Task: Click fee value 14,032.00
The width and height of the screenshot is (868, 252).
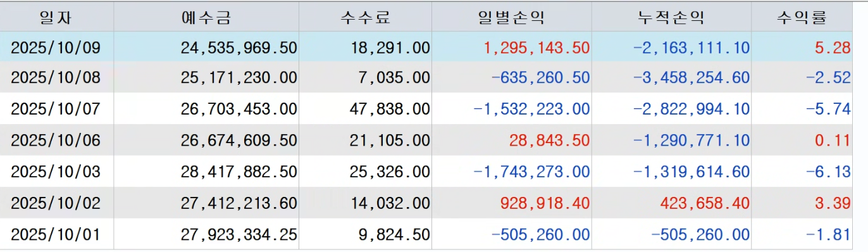Action: (x=390, y=203)
